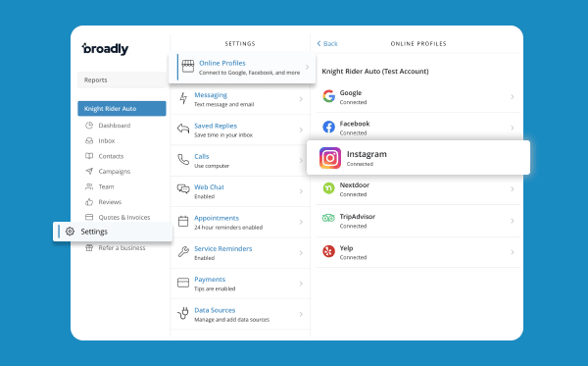588x366 pixels.
Task: Open Quotes & Invoices in sidebar
Action: click(124, 218)
